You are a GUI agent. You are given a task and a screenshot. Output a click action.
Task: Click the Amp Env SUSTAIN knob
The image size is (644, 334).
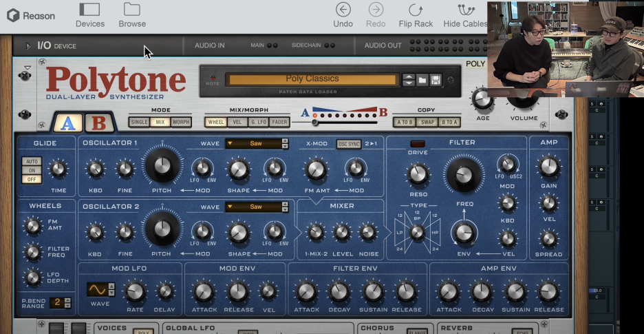click(515, 291)
